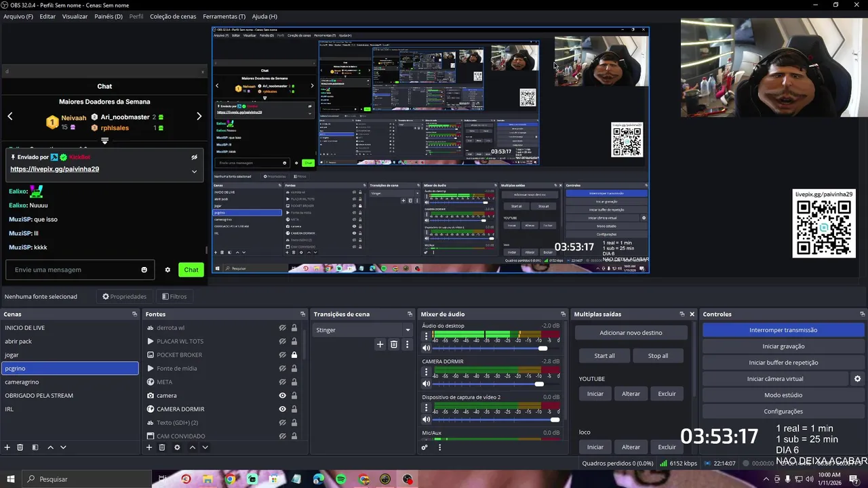Viewport: 868px width, 488px height.
Task: Mute the Áudio do desktop speaker icon
Action: point(427,348)
